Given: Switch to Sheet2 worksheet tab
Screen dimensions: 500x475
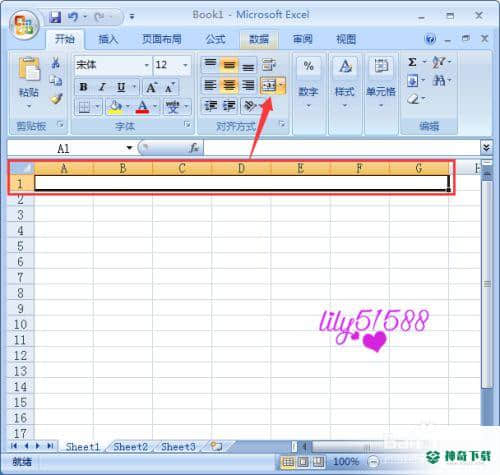Looking at the screenshot, I should pyautogui.click(x=130, y=447).
